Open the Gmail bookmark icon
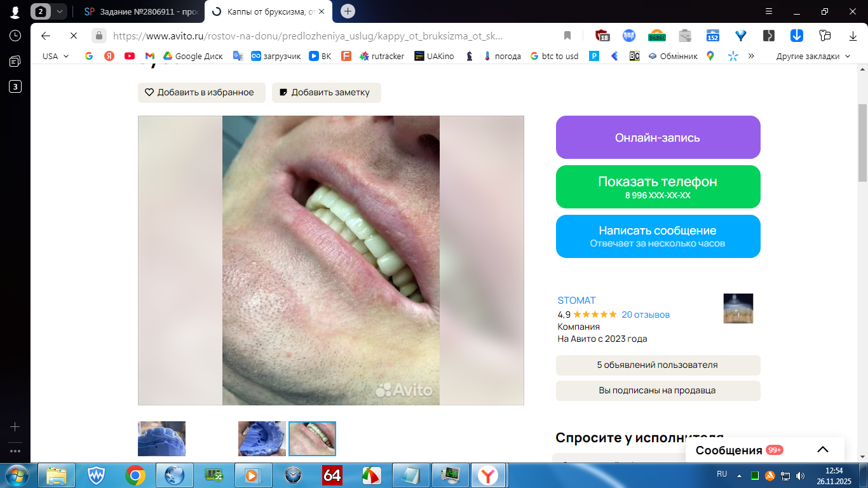 pos(150,56)
